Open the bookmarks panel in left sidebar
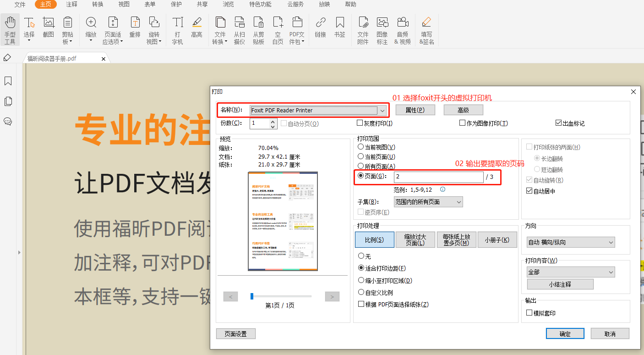The height and width of the screenshot is (355, 644). (7, 81)
